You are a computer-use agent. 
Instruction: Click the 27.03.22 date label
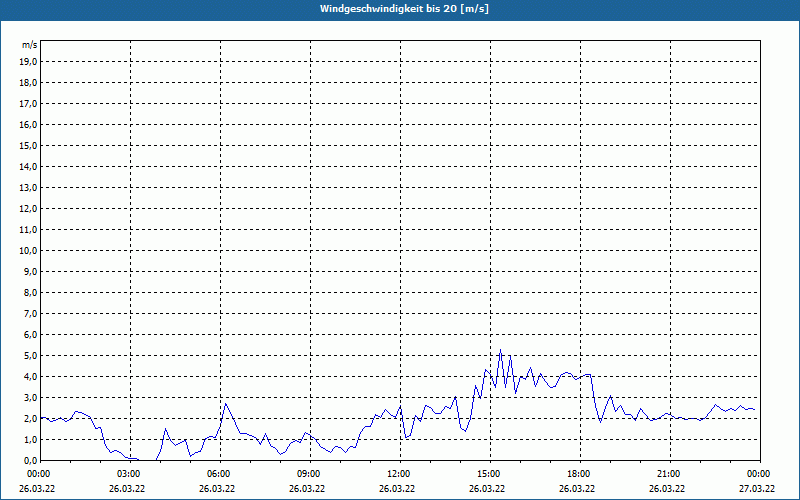point(757,488)
